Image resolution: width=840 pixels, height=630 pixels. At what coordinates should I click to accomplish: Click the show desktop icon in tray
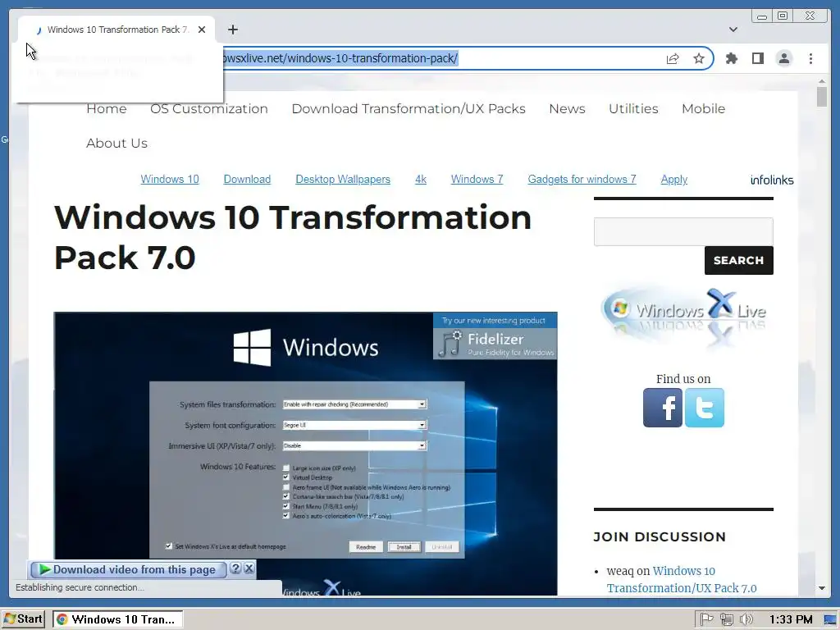point(831,620)
